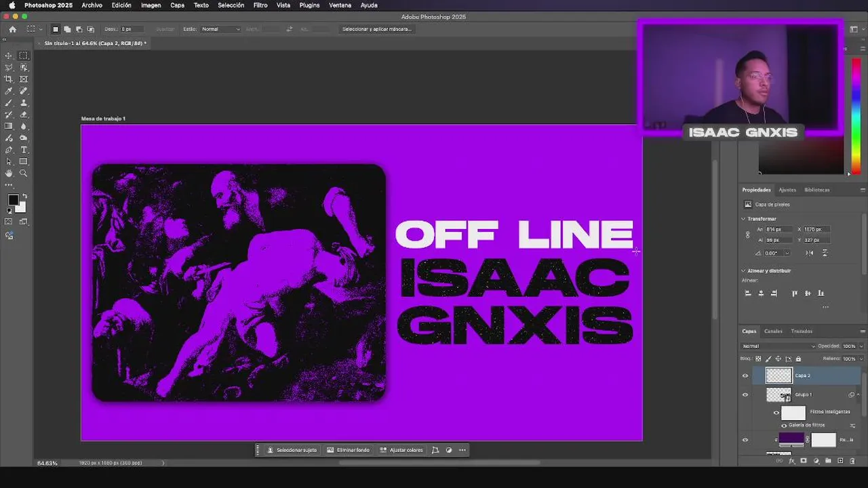Screen dimensions: 868x488
Task: Toggle lock image pixels brush icon
Action: (x=768, y=359)
